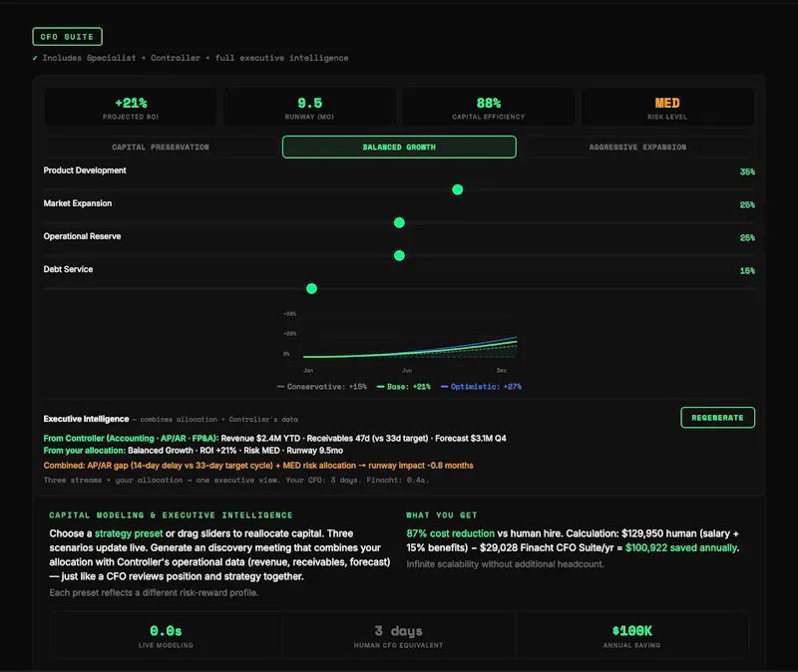Click the Executive Intelligence heading
The width and height of the screenshot is (798, 672).
(x=86, y=419)
